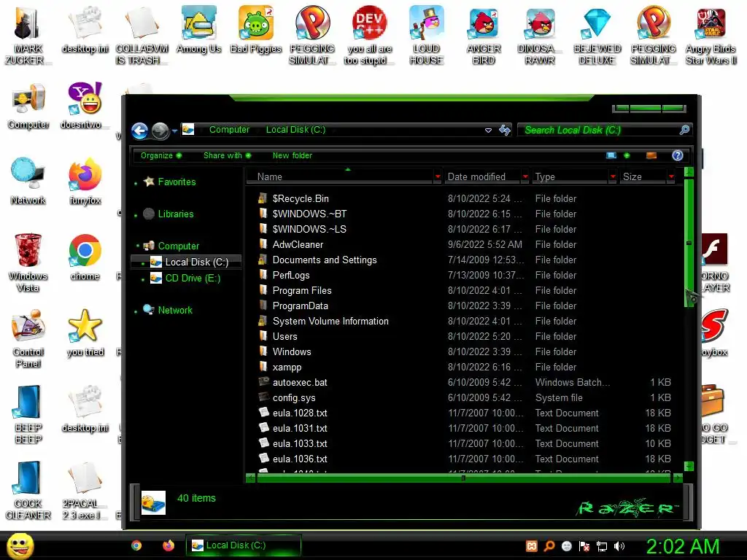Click the refresh icon next to address bar
Viewport: 747px width, 560px height.
[x=505, y=130]
